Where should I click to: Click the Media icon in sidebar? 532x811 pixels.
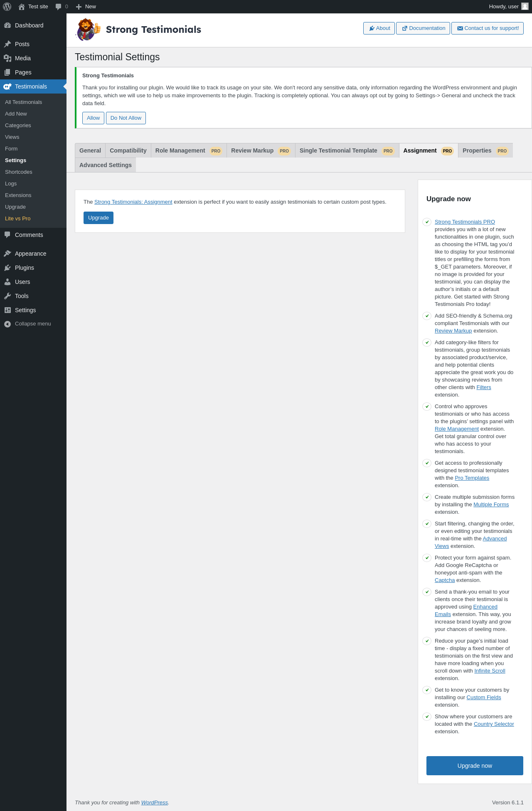pos(7,58)
